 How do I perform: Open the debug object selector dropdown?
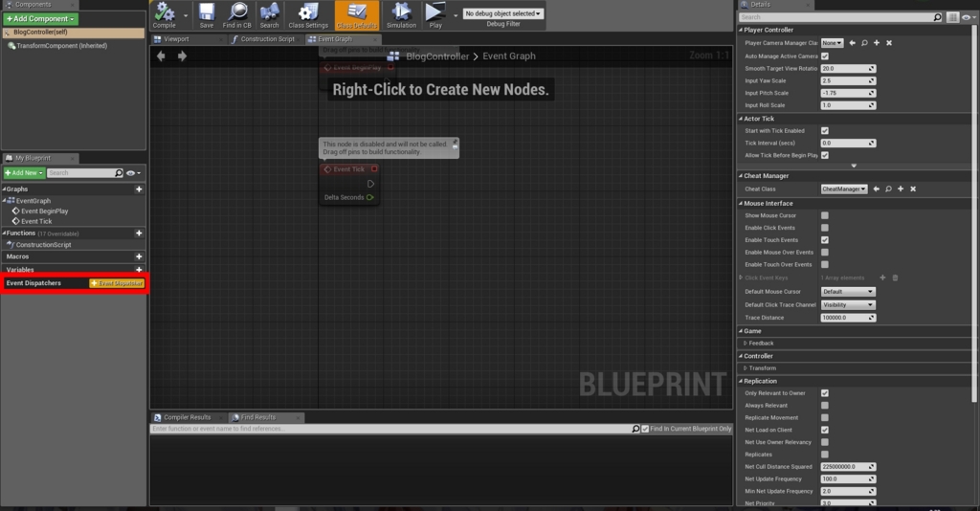[x=502, y=13]
